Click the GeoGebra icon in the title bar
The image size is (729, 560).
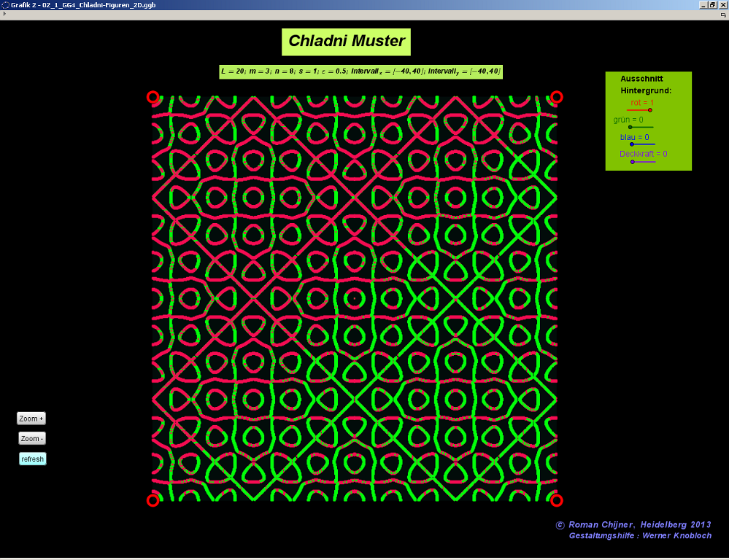tap(5, 5)
